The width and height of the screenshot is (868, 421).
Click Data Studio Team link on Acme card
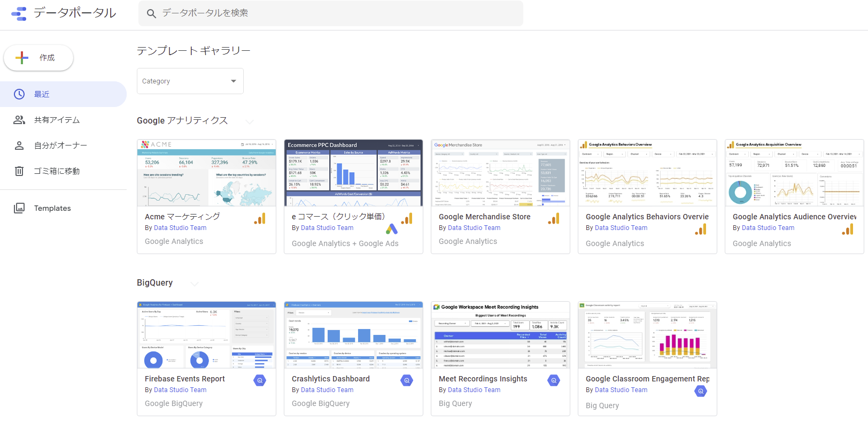(x=180, y=228)
